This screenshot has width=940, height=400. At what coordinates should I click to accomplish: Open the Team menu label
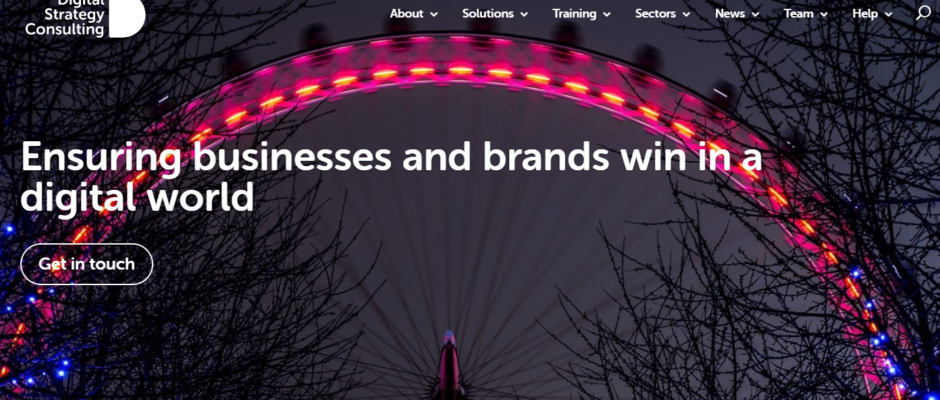799,13
